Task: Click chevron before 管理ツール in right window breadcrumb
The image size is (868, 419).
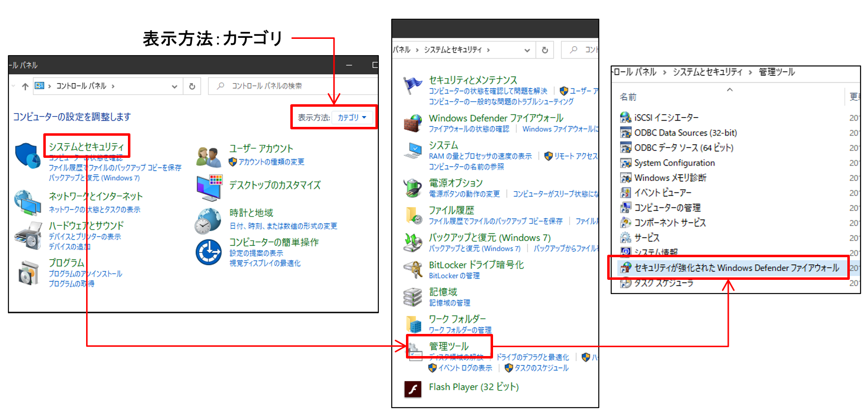Action: [750, 72]
